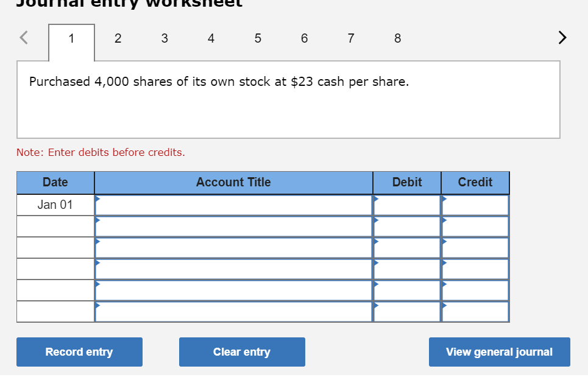The height and width of the screenshot is (380, 588).
Task: Click the Record entry button
Action: 79,351
